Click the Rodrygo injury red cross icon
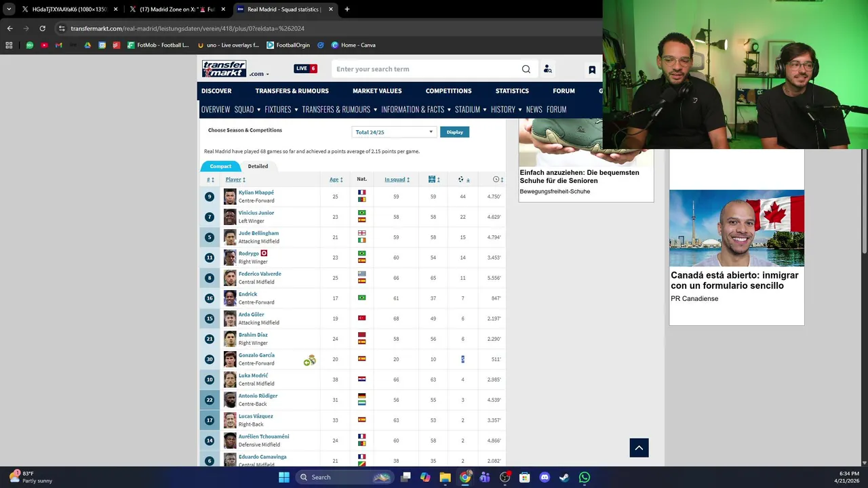 [264, 253]
